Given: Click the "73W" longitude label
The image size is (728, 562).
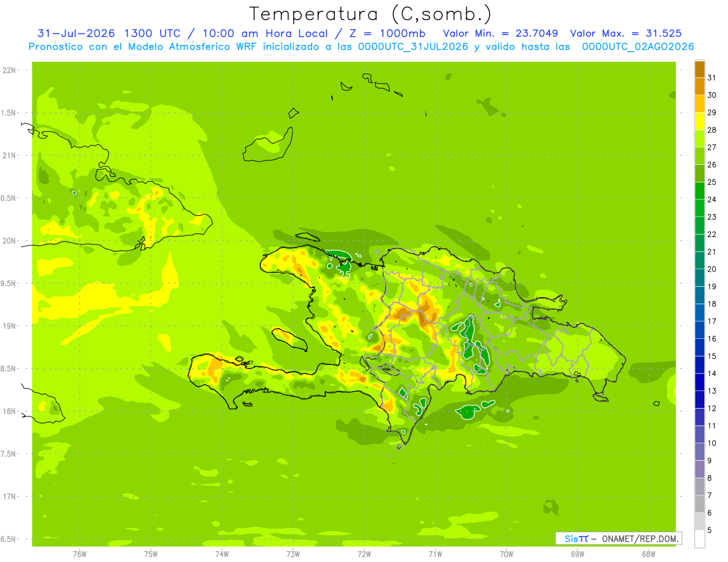Looking at the screenshot, I should pos(293,554).
